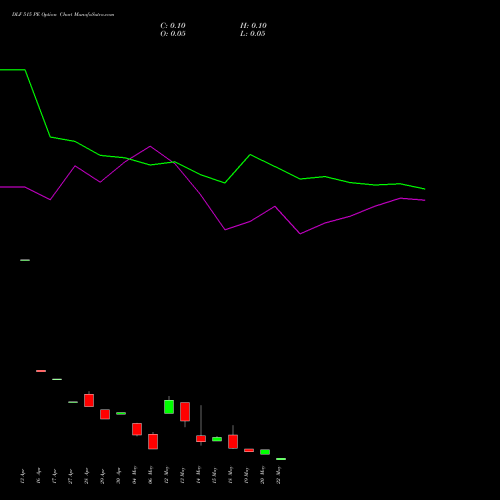Select the 15 May small green candlestick
Screen dimensions: 500x500
217,439
